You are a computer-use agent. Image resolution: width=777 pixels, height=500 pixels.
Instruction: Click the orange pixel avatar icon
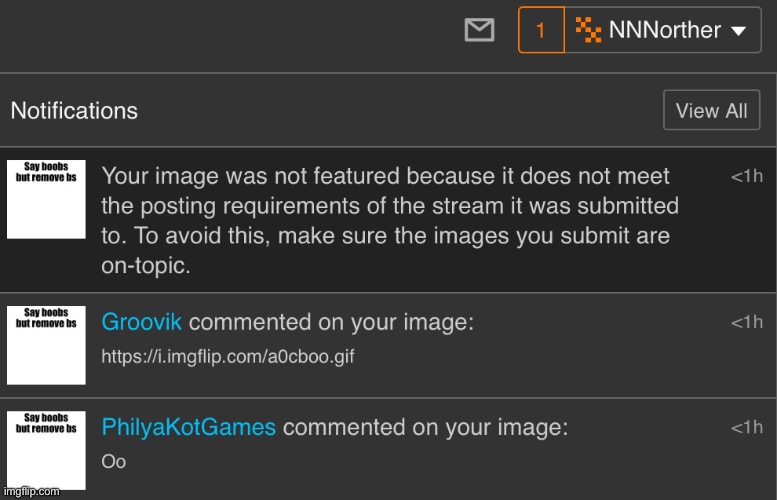pos(590,30)
